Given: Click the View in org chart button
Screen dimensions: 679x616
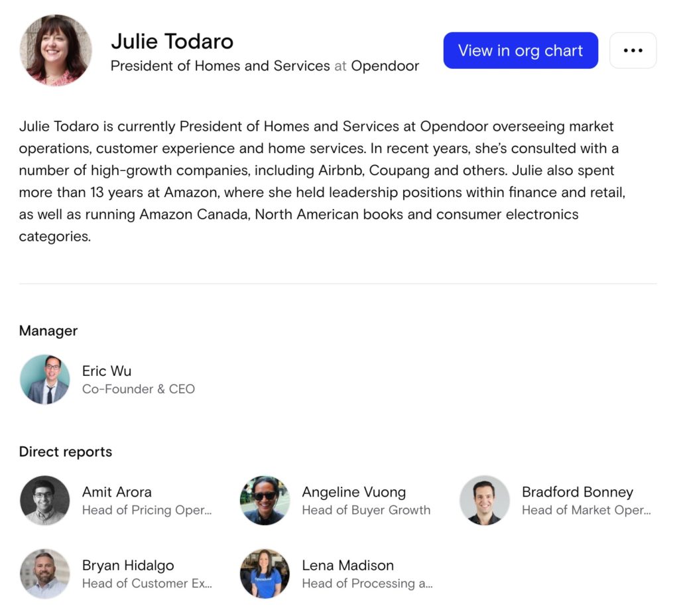Looking at the screenshot, I should (x=521, y=50).
